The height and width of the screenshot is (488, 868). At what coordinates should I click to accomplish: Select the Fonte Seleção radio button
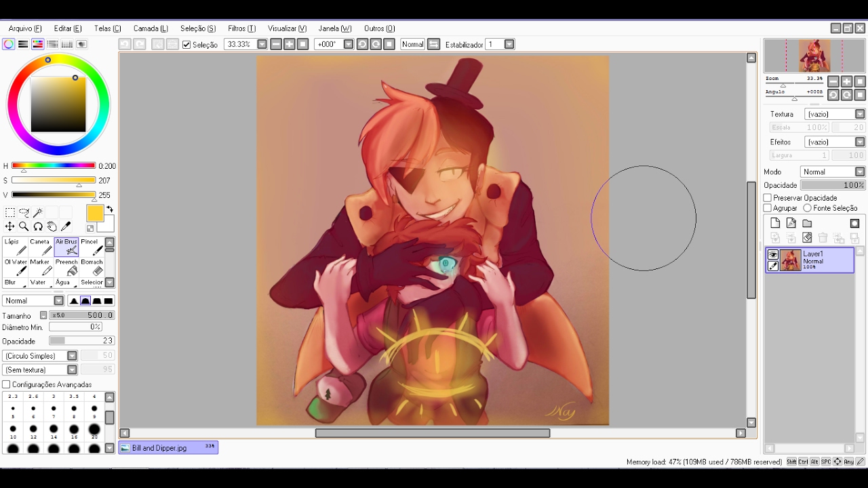[x=807, y=208]
